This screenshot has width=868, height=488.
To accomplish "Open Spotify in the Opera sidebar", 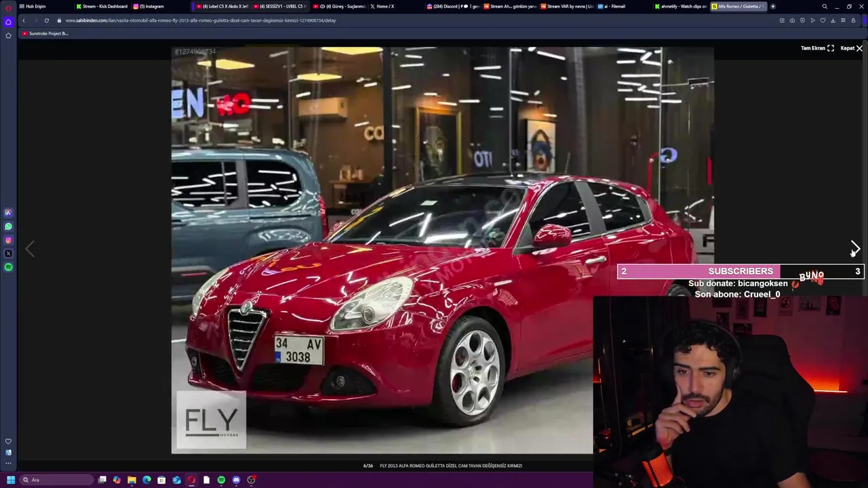I will (x=8, y=267).
